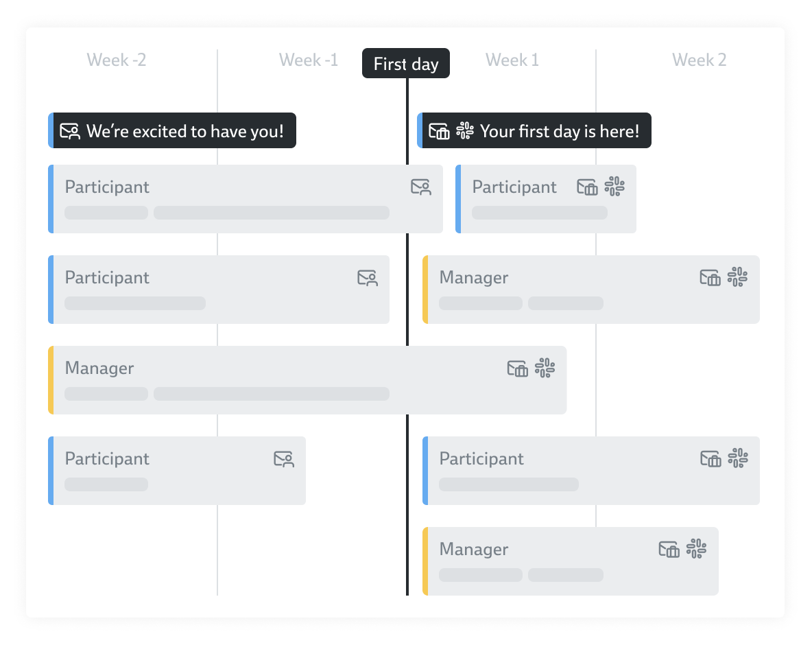The image size is (812, 645).
Task: Click Slack icon on short Week 1 Participant card
Action: 614,187
